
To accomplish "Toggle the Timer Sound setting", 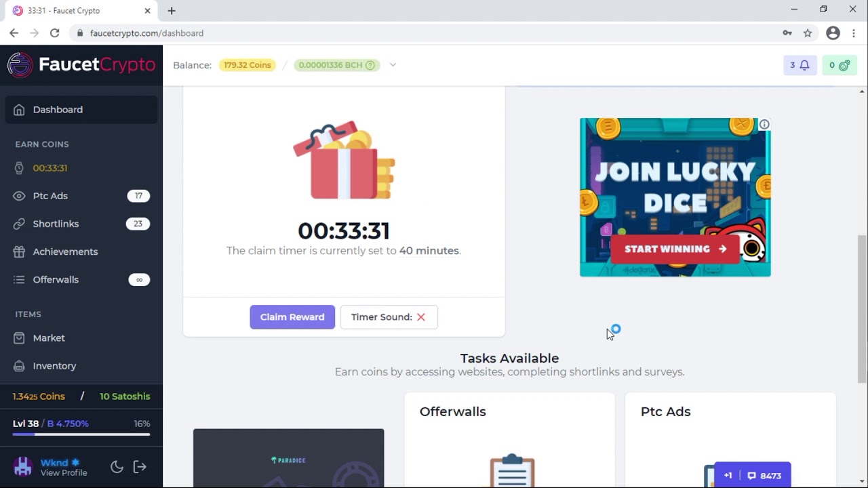I will (389, 317).
